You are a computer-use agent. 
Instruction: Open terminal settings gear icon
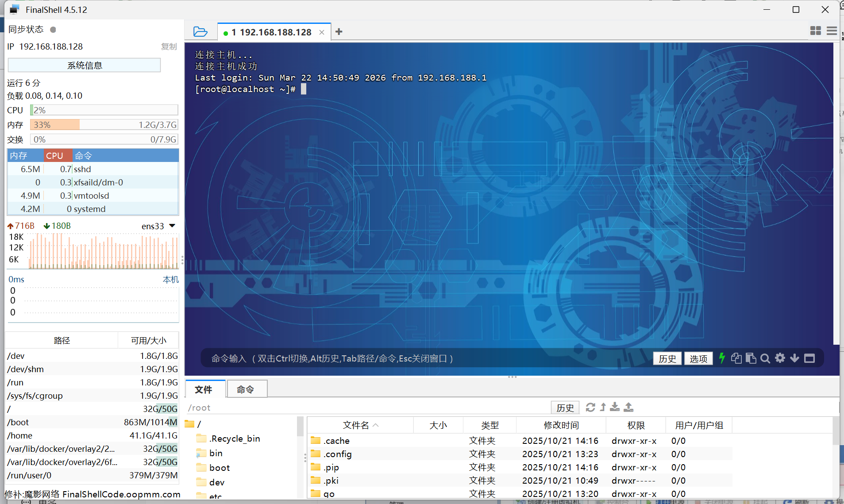pos(780,358)
